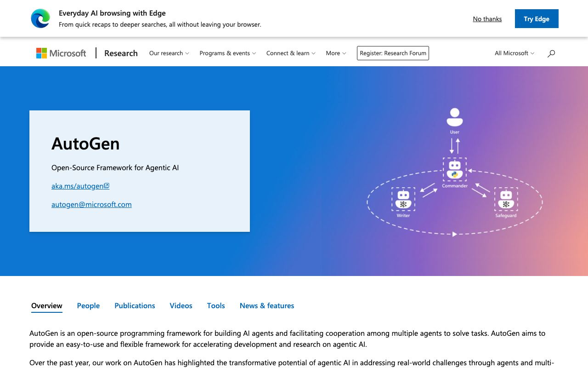
Task: Select the Overview tab
Action: point(47,305)
